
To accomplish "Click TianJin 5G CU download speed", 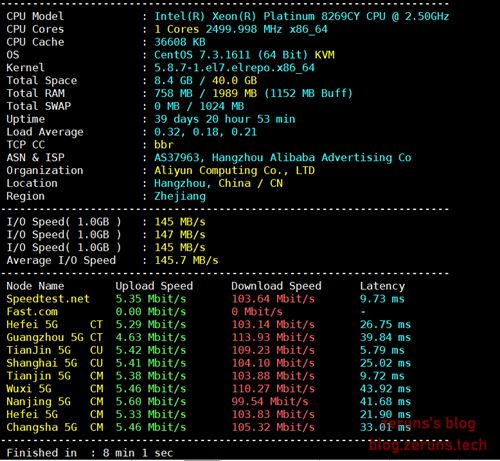I will [273, 350].
